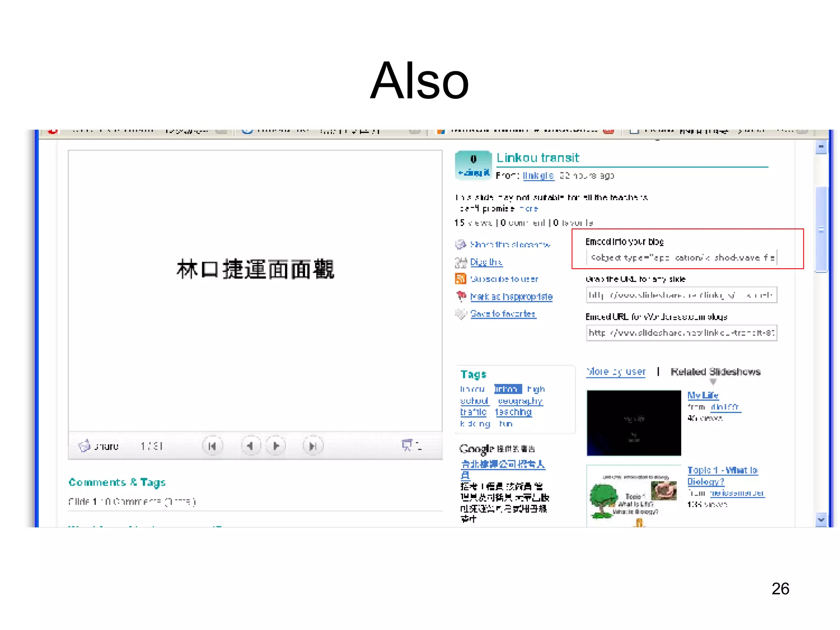Click the first slide skip-back button
840x630 pixels.
[212, 446]
